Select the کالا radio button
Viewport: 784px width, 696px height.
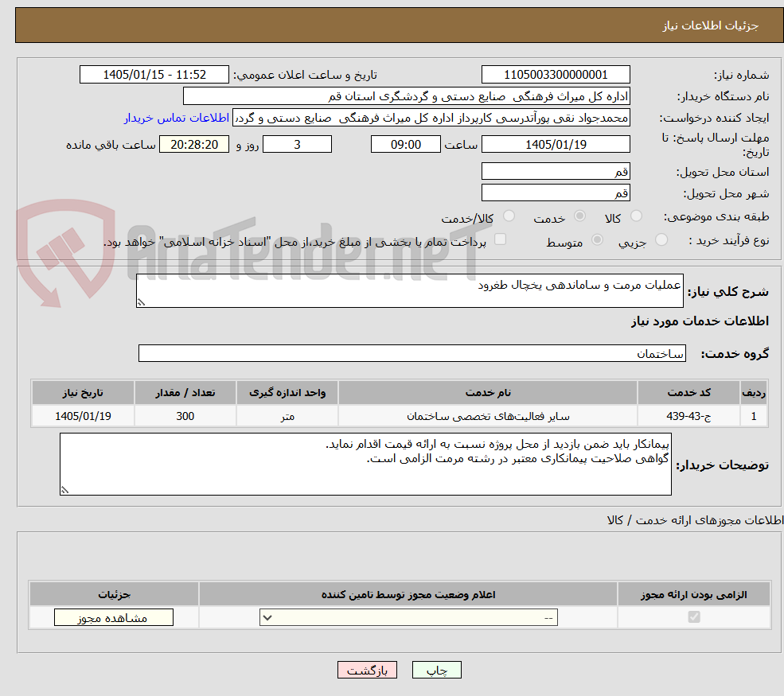click(636, 216)
